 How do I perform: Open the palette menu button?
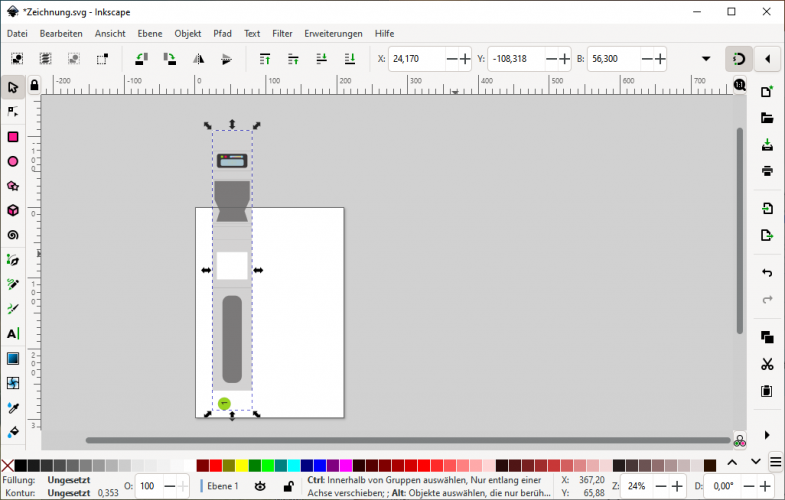point(775,462)
